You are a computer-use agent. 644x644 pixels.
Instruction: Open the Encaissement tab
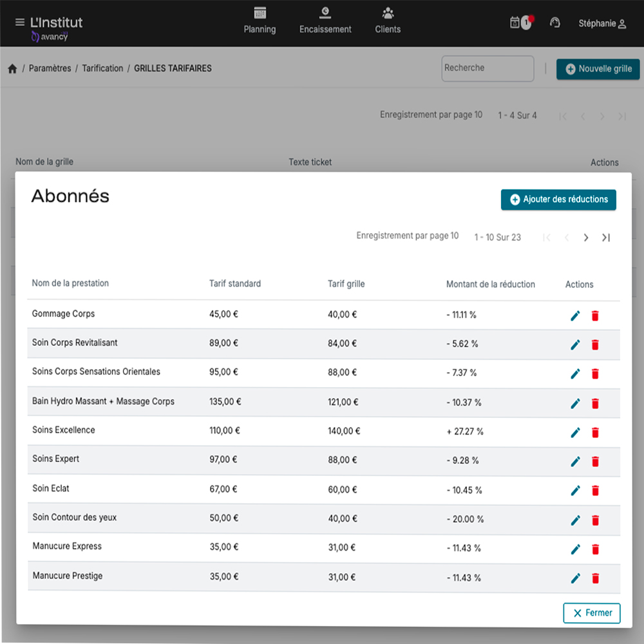point(325,21)
